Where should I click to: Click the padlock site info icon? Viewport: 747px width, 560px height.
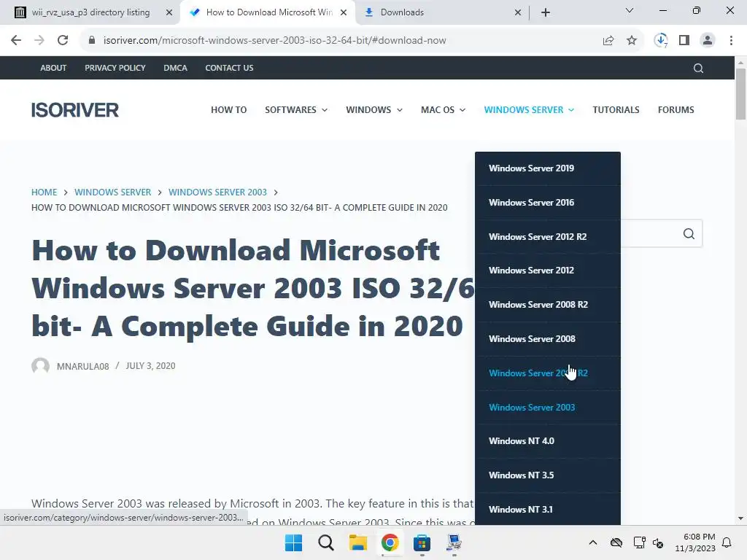[x=92, y=41]
